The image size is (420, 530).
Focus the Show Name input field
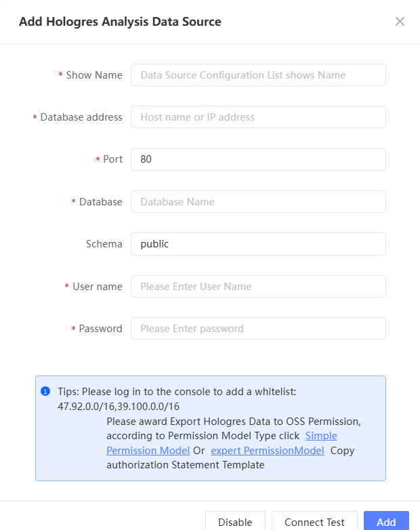tap(258, 75)
